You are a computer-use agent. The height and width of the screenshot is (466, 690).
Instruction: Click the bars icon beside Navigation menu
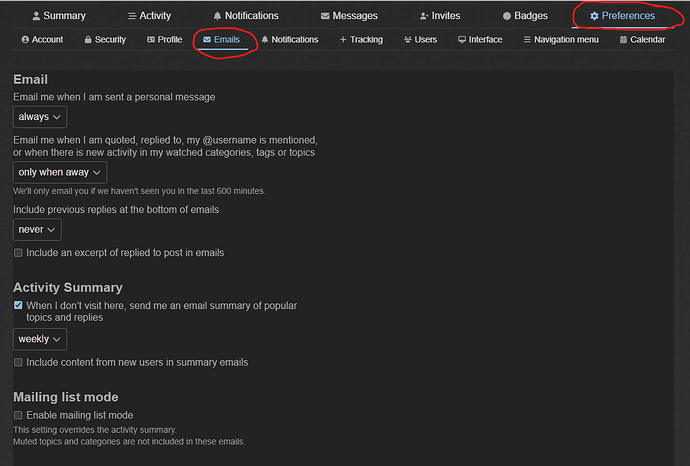pos(527,40)
